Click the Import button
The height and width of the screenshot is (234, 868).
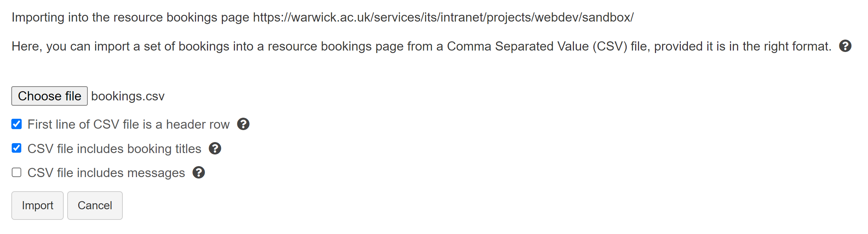(x=38, y=205)
